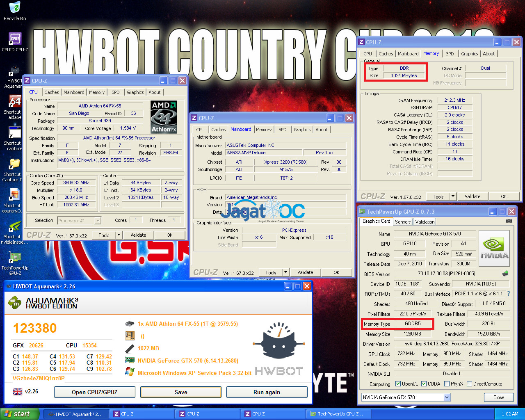Close GPU-Z using the Close button
This screenshot has height=420, width=525.
click(499, 397)
